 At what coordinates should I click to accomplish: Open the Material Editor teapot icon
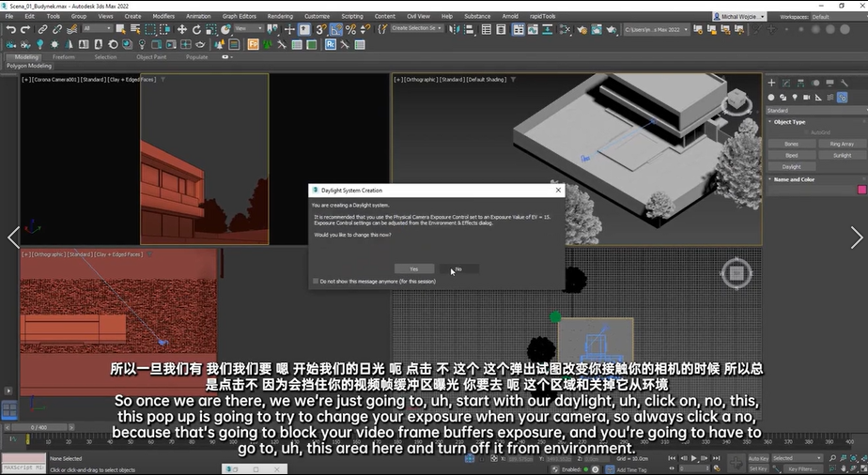coord(566,29)
